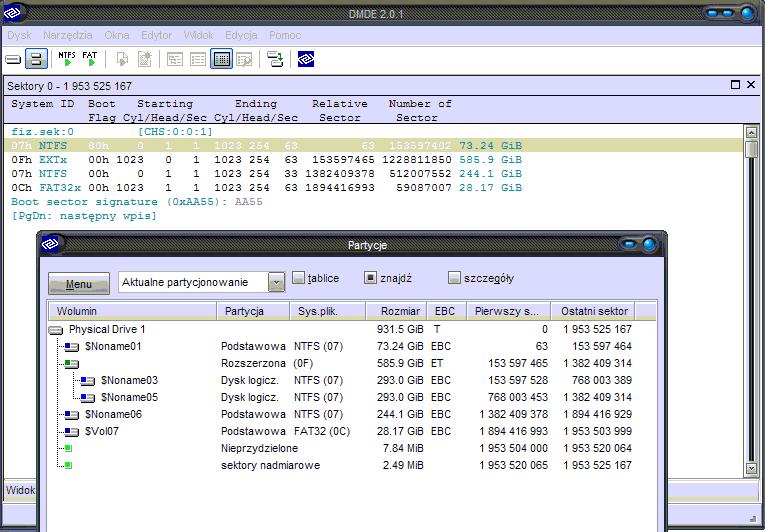Click the $Noname06 volume icon
Screen dimensions: 765x532
tap(72, 415)
